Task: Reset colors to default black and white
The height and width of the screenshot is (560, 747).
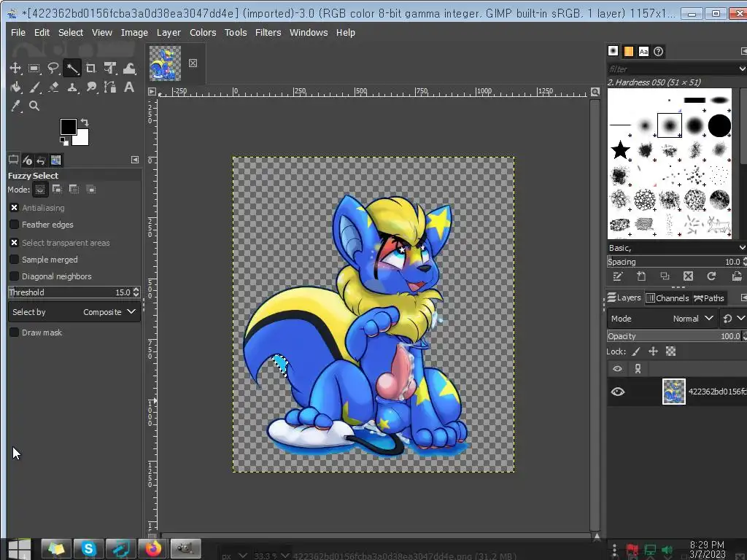Action: (x=64, y=141)
